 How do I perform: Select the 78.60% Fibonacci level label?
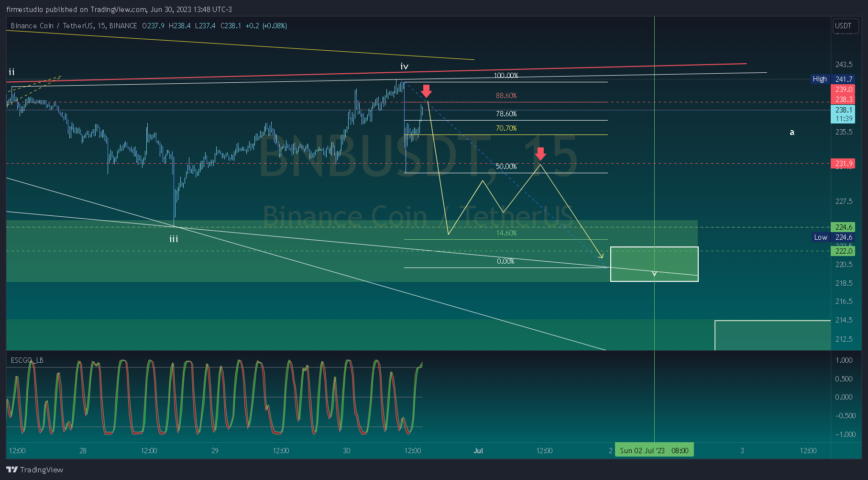[506, 114]
